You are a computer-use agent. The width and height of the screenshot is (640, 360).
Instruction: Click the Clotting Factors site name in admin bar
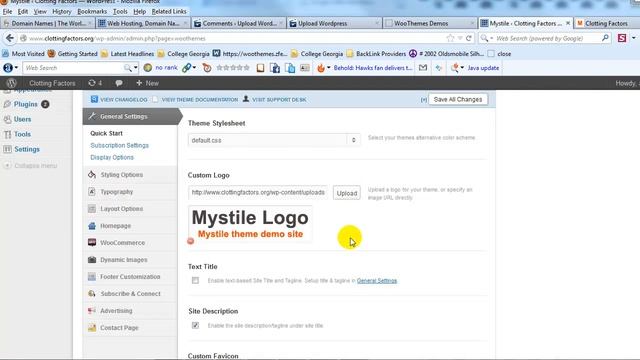[x=52, y=83]
